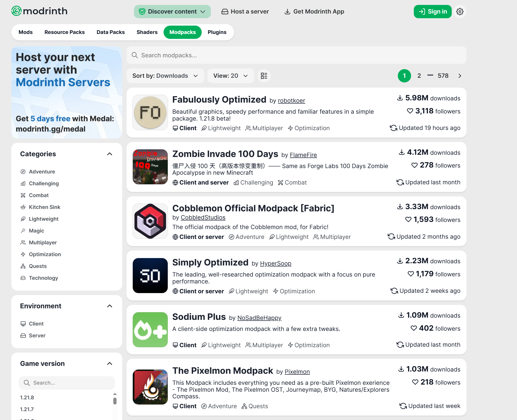Click the Pixelmon Modpack project icon
The height and width of the screenshot is (420, 517).
(x=150, y=387)
